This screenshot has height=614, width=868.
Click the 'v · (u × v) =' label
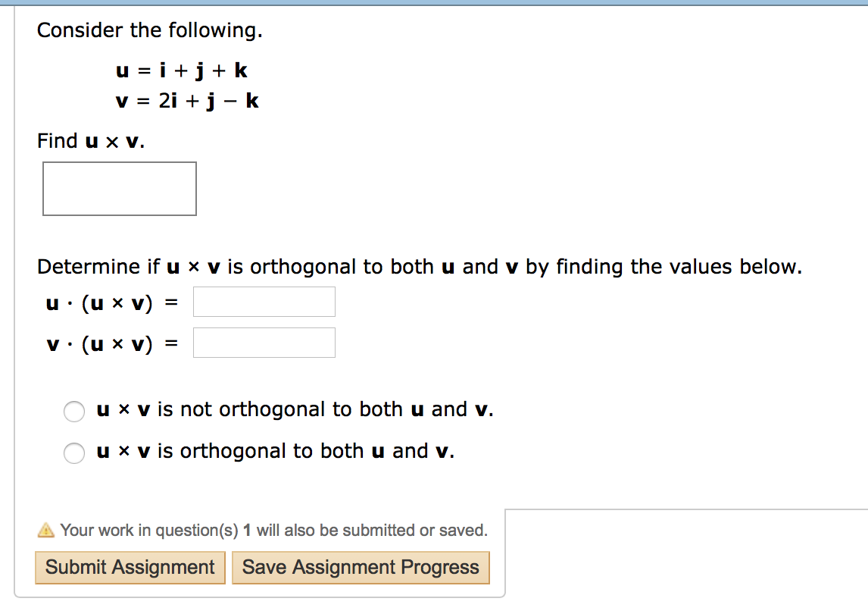click(111, 344)
